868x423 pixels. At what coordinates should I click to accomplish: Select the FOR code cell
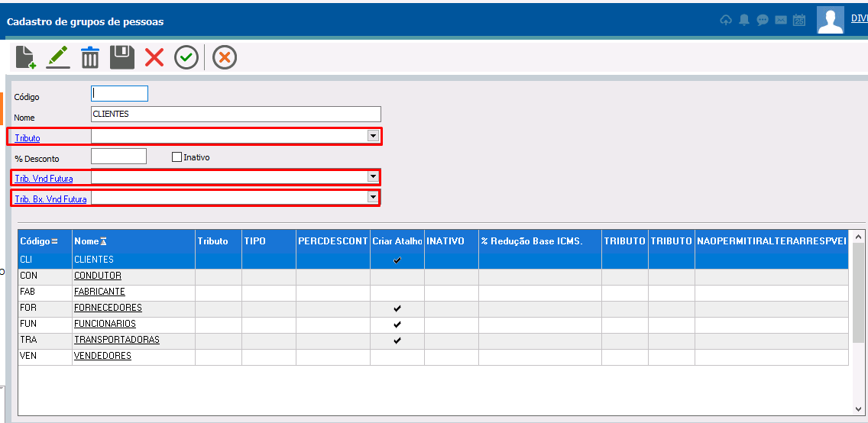click(45, 308)
